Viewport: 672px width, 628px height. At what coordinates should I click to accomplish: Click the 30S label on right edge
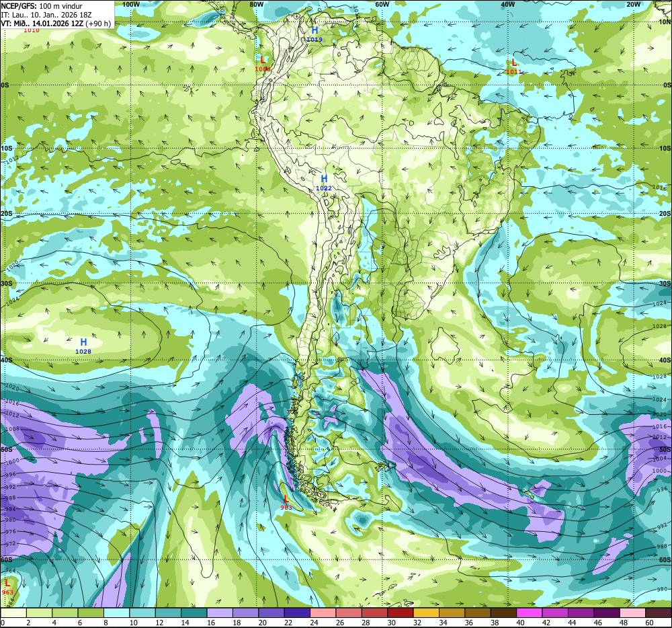point(665,284)
